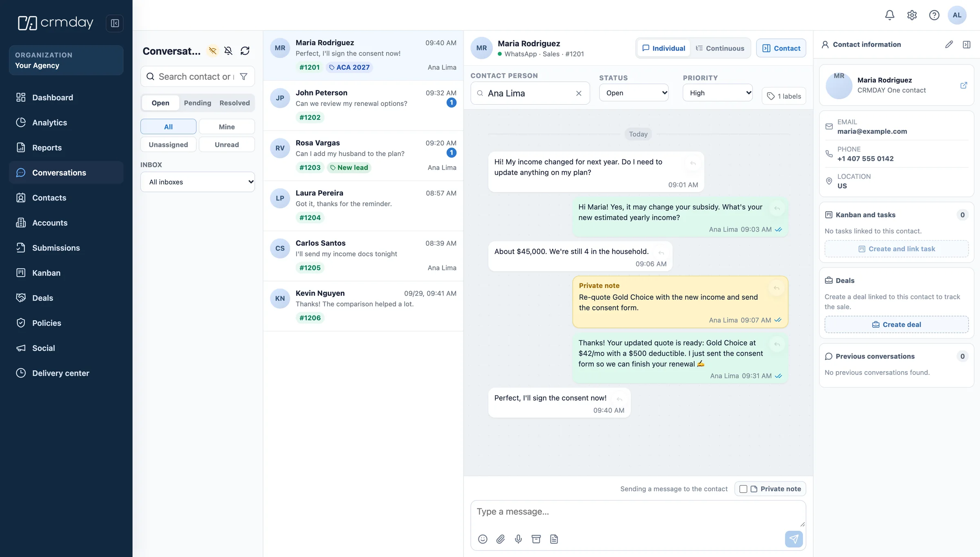Open the archive box icon in composer
The image size is (980, 557).
[536, 539]
